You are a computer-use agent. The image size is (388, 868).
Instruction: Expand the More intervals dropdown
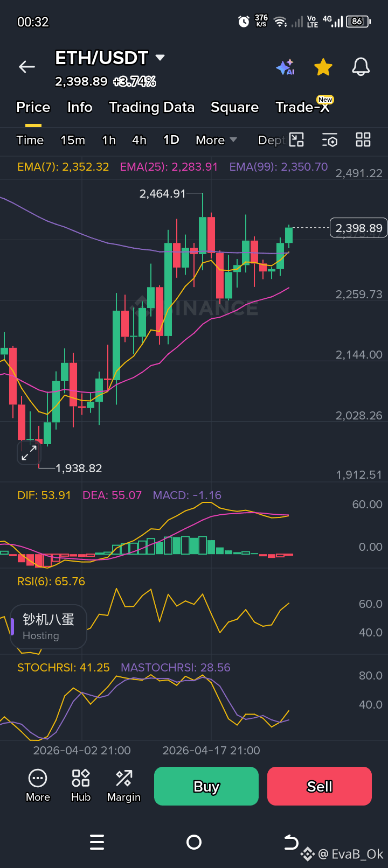point(216,140)
